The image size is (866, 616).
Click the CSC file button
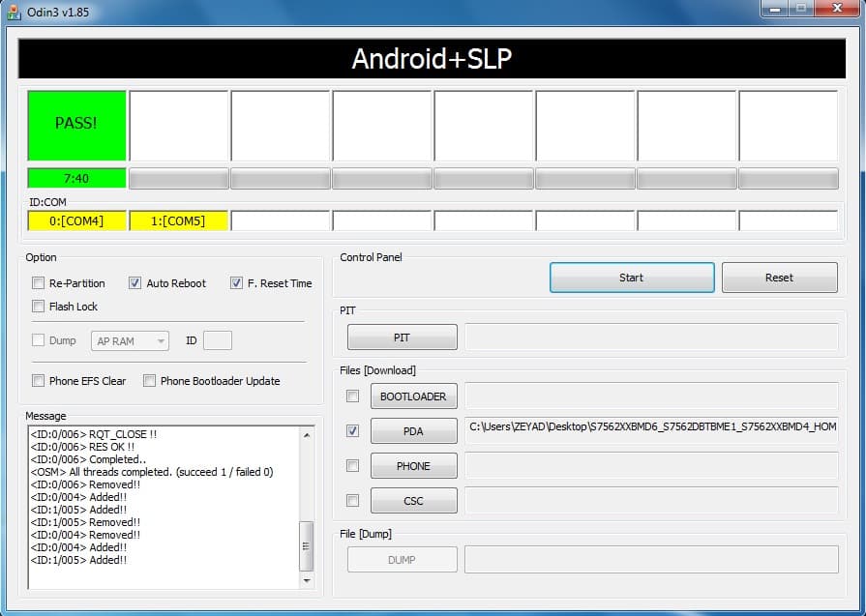[414, 501]
